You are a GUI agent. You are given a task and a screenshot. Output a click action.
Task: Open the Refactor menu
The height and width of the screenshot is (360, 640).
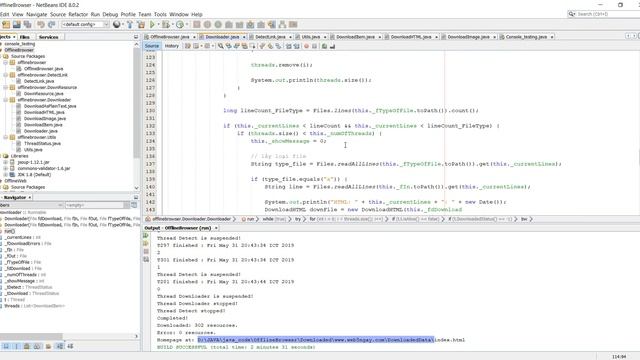[78, 14]
